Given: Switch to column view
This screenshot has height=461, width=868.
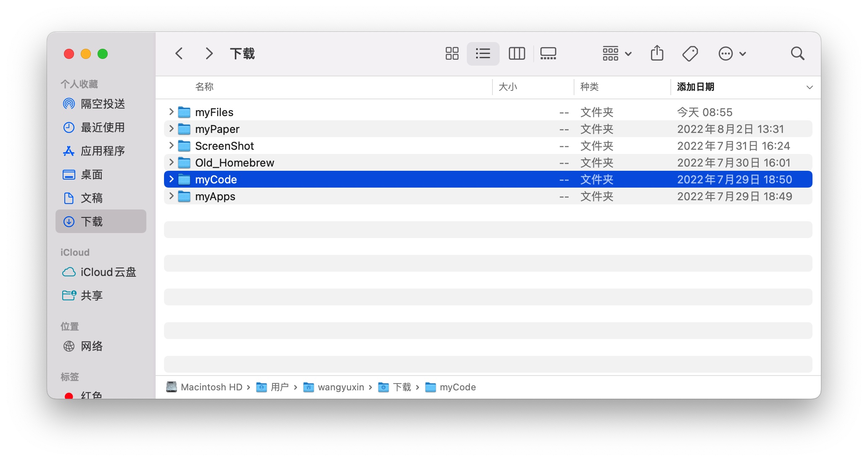Looking at the screenshot, I should pyautogui.click(x=516, y=53).
